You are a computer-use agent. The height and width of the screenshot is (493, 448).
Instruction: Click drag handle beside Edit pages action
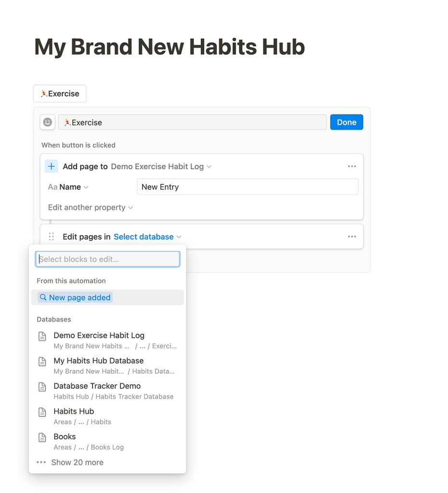point(51,236)
